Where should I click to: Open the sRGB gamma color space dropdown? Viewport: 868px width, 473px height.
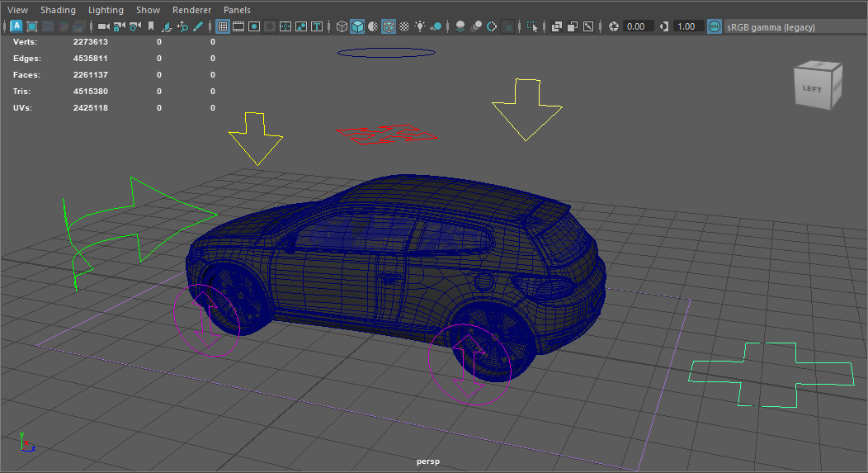770,27
